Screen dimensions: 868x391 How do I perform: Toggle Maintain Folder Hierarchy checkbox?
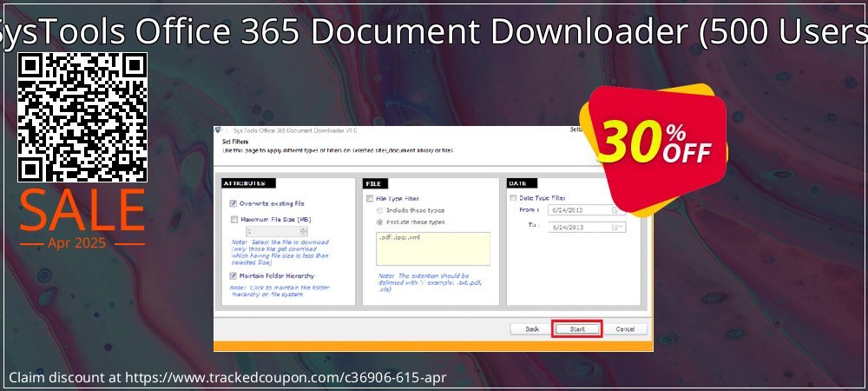click(233, 275)
